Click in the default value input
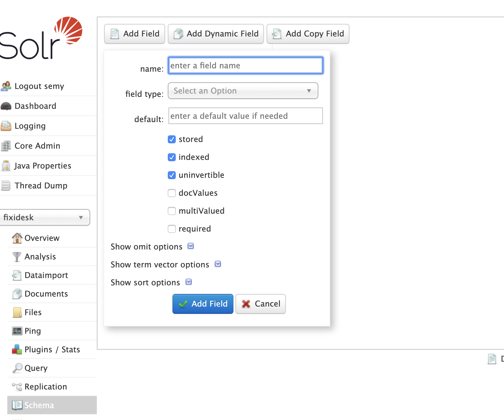504x420 pixels. [x=245, y=116]
